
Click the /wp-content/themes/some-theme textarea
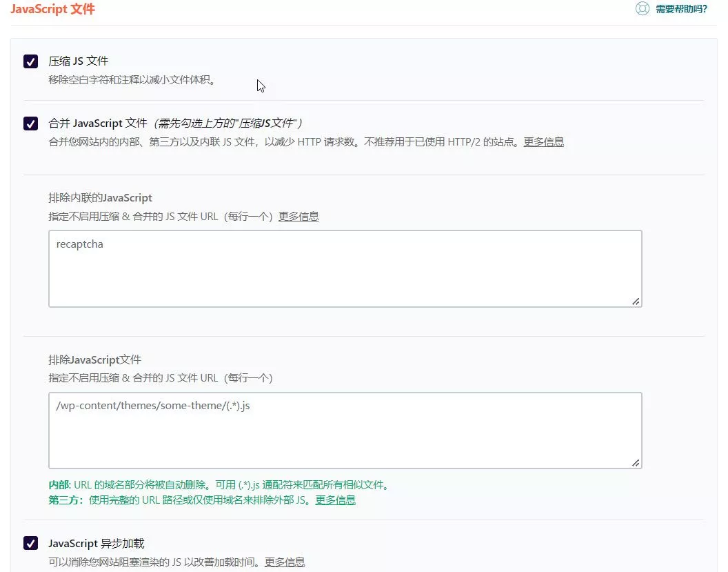[x=345, y=431]
